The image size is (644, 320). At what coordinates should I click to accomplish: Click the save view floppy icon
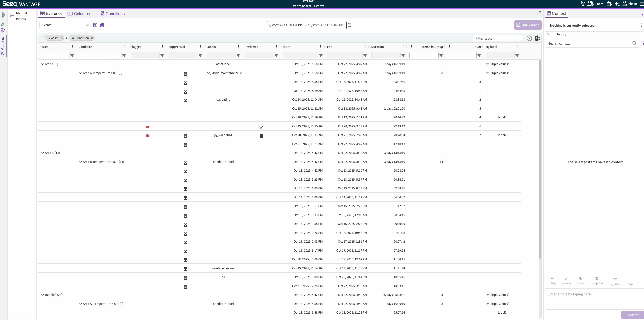[x=95, y=25]
